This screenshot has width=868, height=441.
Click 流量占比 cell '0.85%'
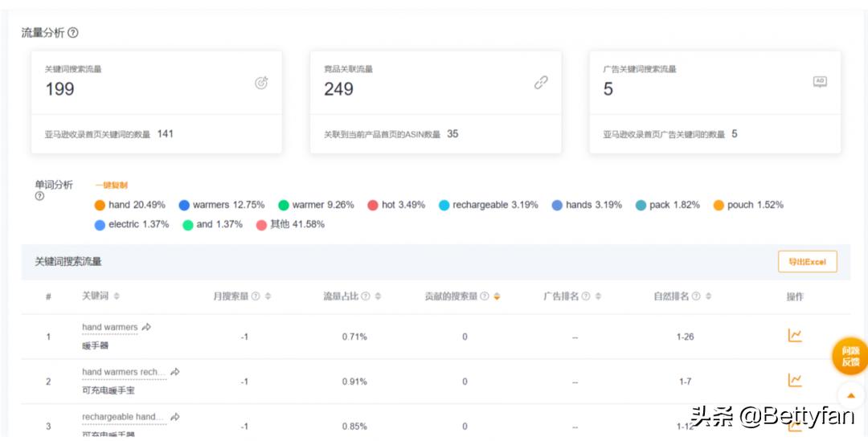point(354,427)
